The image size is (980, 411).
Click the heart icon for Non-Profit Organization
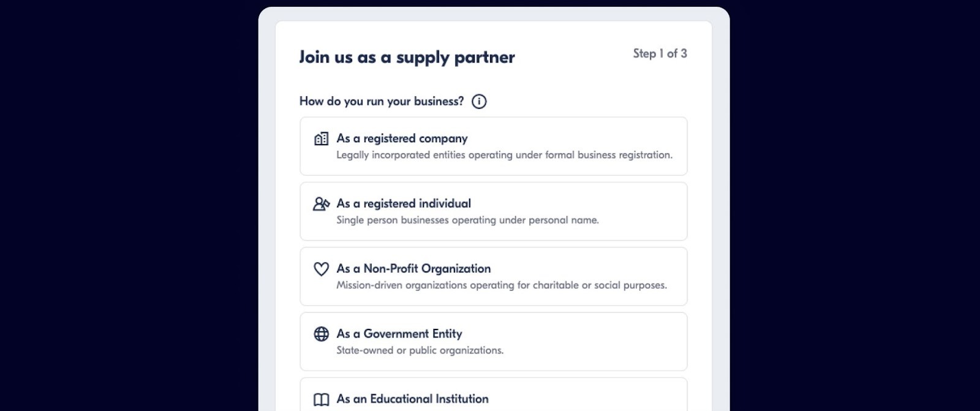(x=321, y=269)
